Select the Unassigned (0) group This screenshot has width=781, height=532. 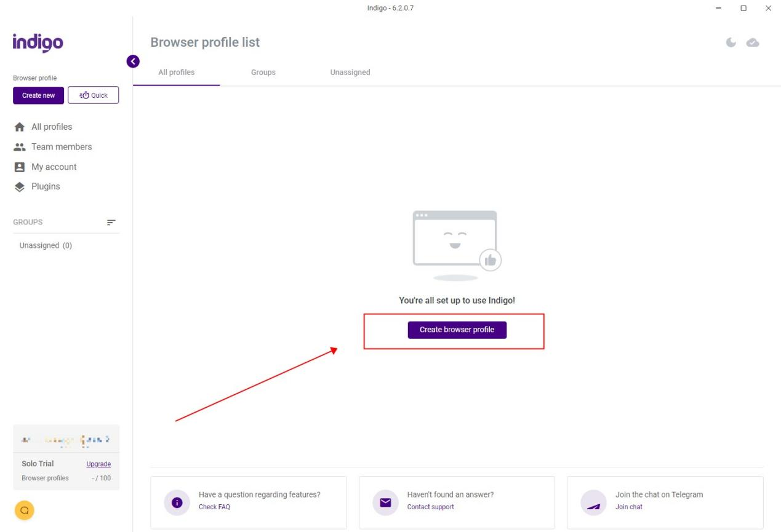point(46,245)
